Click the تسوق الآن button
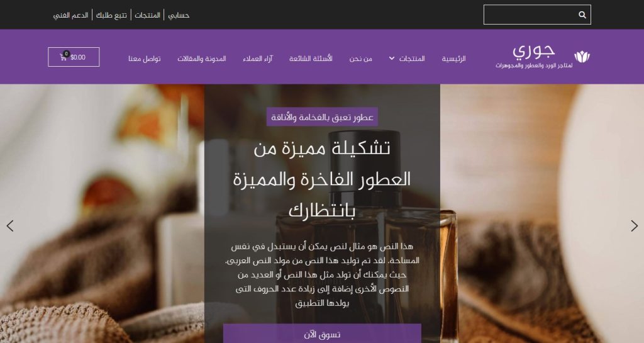 coord(322,334)
